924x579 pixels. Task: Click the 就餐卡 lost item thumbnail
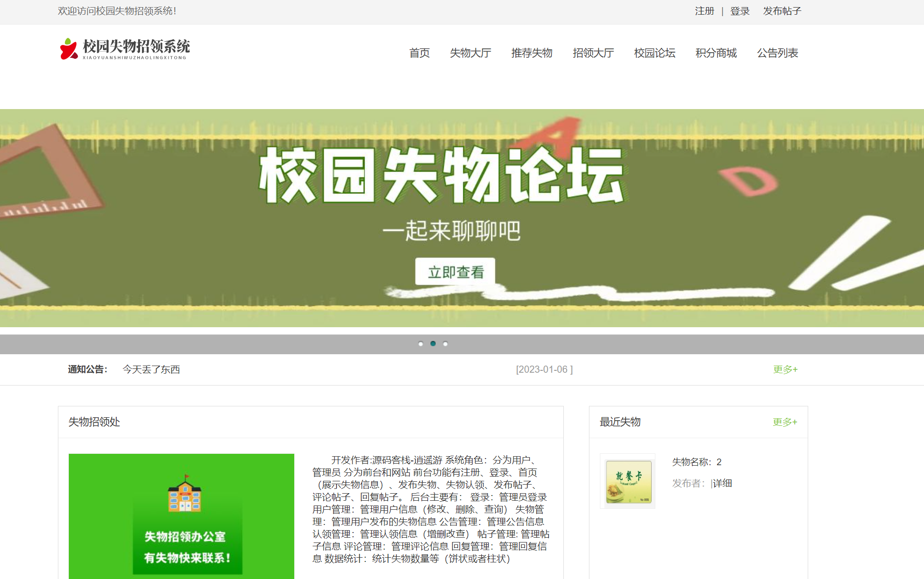(628, 481)
